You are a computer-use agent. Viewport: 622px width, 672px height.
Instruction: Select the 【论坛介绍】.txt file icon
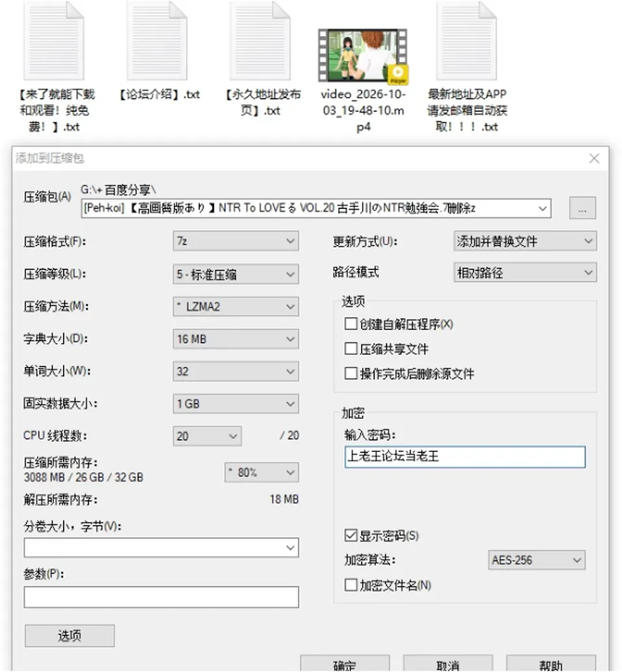pos(157,40)
